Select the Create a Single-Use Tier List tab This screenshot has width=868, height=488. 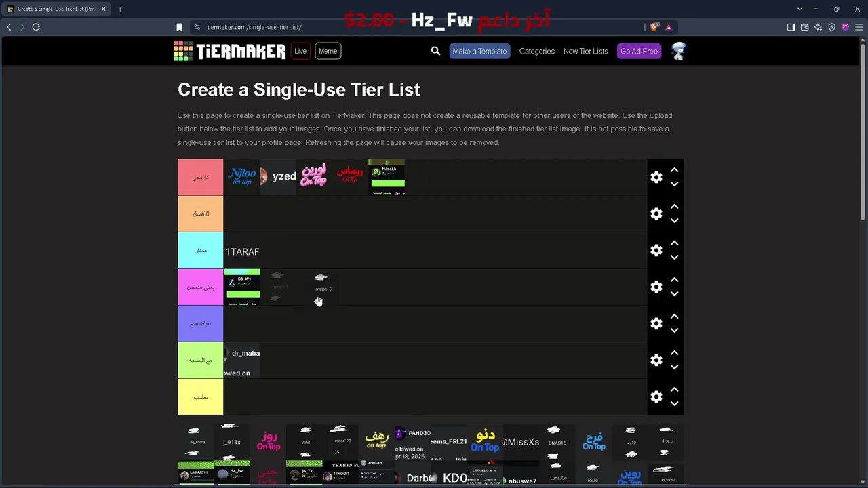coord(56,9)
